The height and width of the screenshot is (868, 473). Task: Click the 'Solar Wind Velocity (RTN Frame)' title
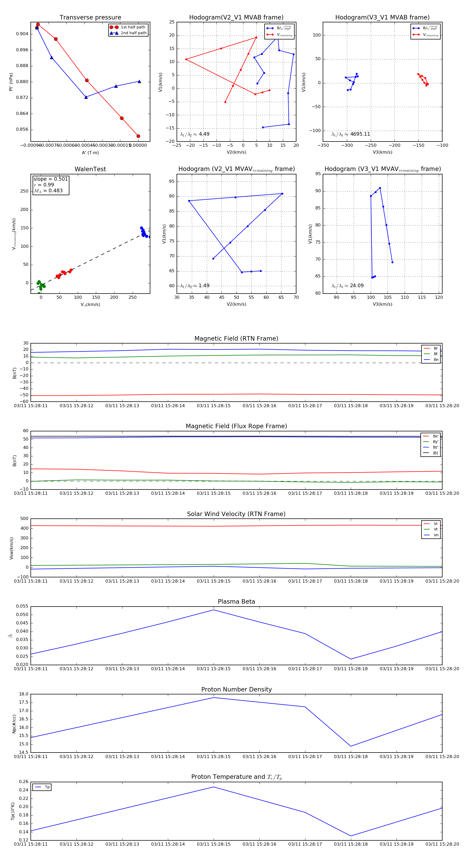click(x=236, y=514)
